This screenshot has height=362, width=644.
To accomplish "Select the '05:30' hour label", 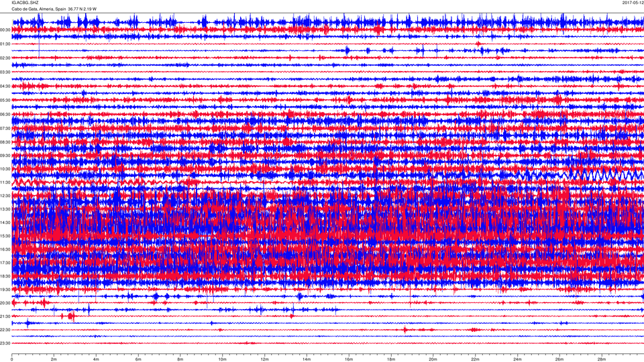I will coord(5,100).
